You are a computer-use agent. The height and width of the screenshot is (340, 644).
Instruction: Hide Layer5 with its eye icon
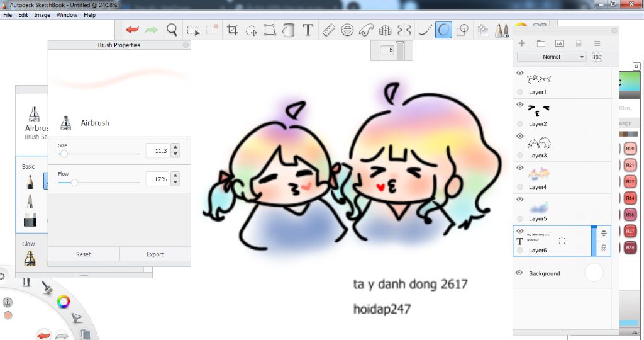tap(519, 200)
